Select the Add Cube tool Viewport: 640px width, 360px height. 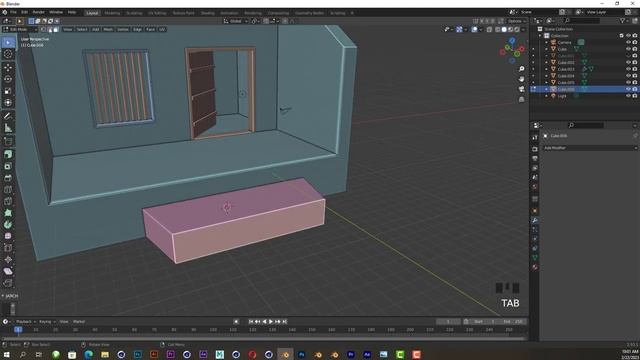(x=8, y=142)
